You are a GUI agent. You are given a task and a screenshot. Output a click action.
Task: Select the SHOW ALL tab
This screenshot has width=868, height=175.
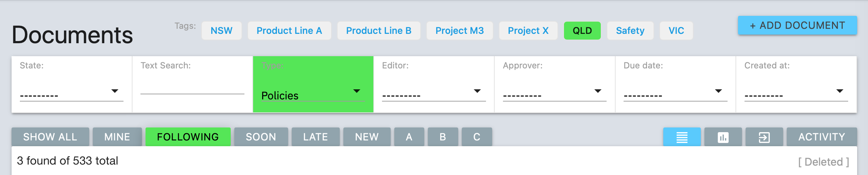50,137
